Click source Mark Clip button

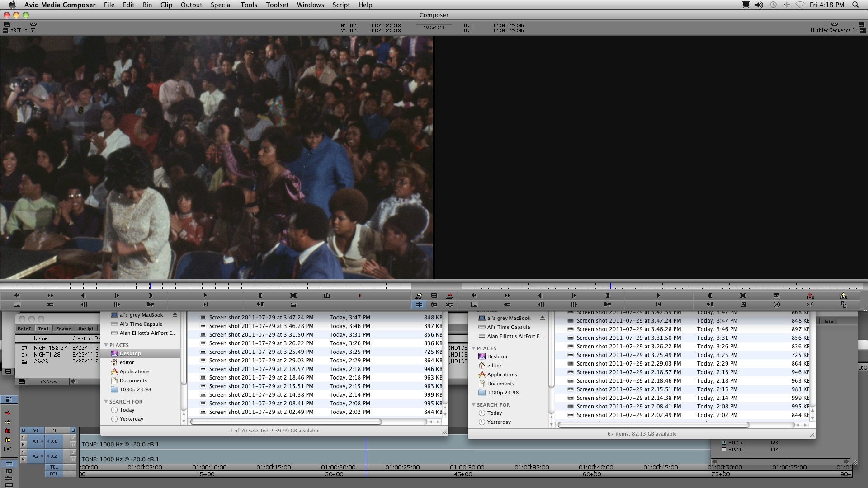pos(293,296)
